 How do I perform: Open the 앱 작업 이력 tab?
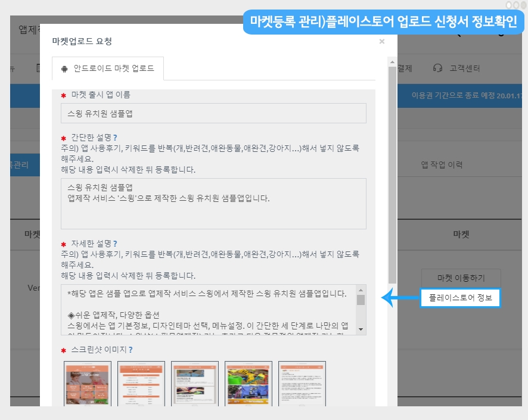tap(442, 164)
